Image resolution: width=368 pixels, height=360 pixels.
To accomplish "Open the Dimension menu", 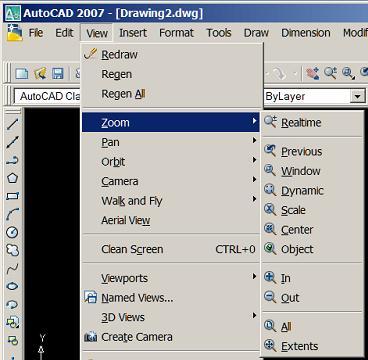I will [x=306, y=33].
